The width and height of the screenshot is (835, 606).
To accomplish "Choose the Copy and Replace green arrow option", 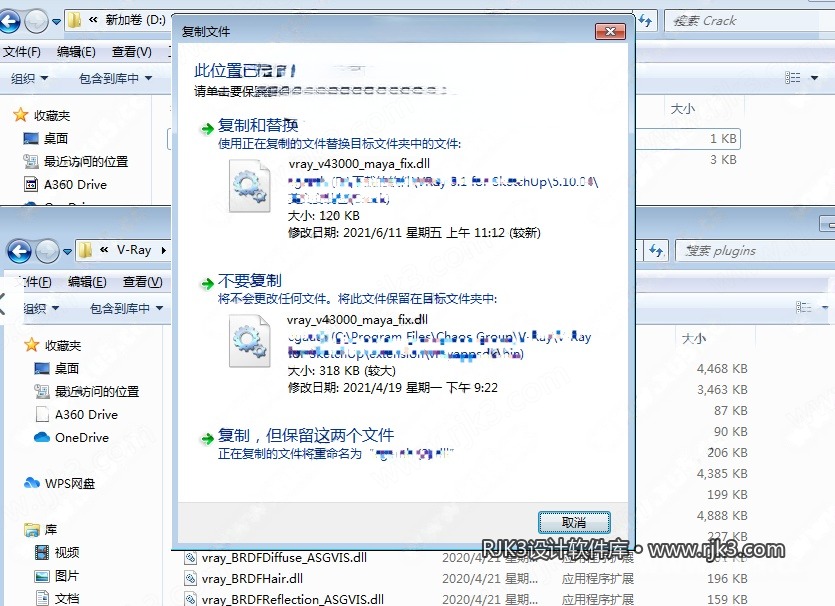I will tap(207, 129).
